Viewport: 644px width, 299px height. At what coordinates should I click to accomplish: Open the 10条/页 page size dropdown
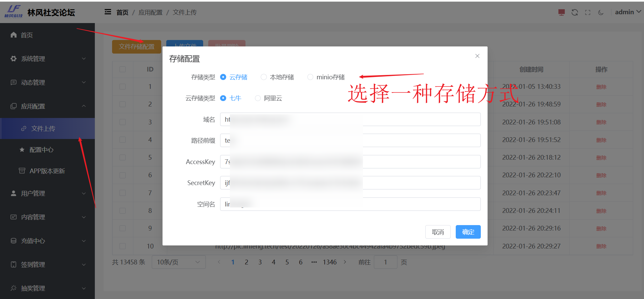(179, 262)
